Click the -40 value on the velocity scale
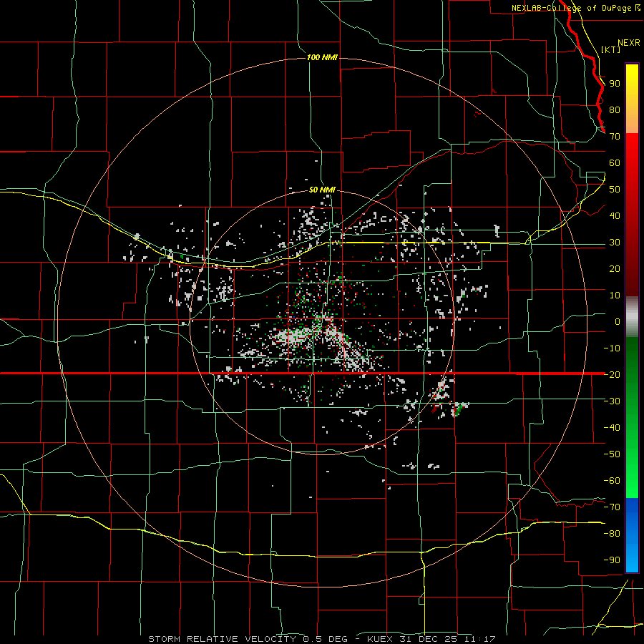The image size is (644, 644). (612, 428)
